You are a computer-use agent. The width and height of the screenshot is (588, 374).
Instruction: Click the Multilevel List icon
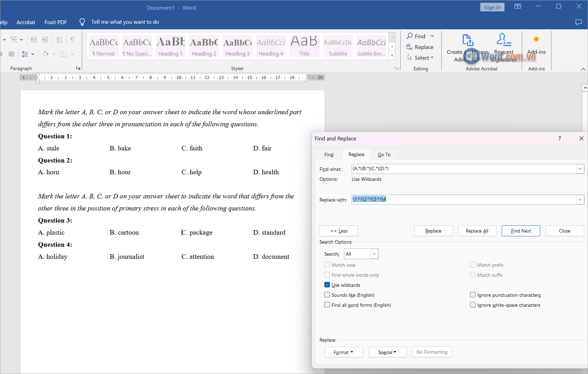14,40
